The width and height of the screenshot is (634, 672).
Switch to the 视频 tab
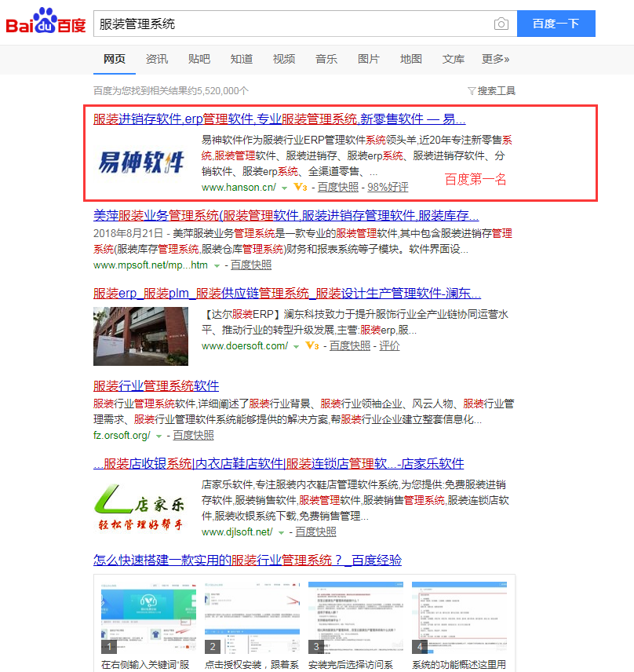tap(284, 59)
